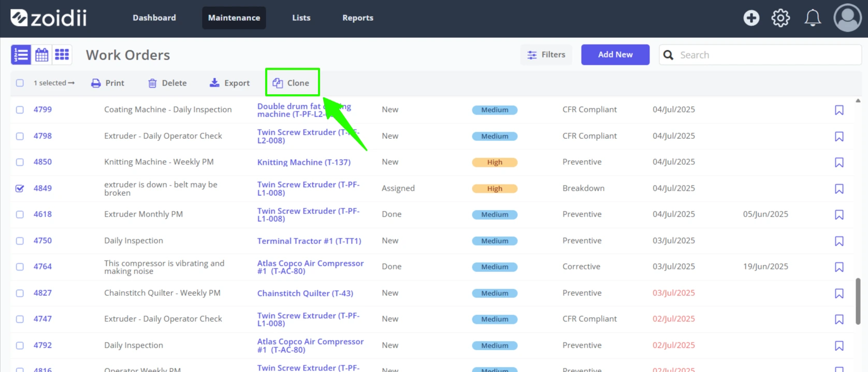
Task: Bookmark work order 4849
Action: click(839, 189)
